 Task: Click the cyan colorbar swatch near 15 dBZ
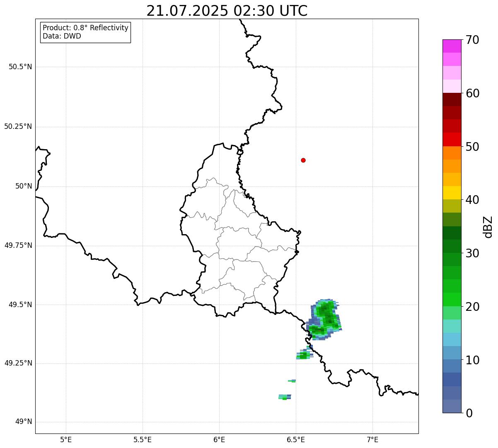pos(452,339)
